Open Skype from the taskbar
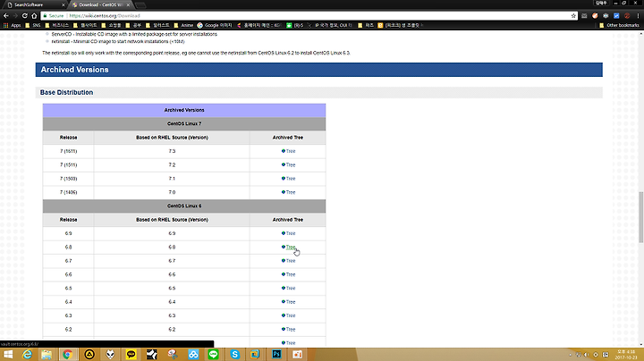This screenshot has height=361, width=644. click(x=234, y=355)
